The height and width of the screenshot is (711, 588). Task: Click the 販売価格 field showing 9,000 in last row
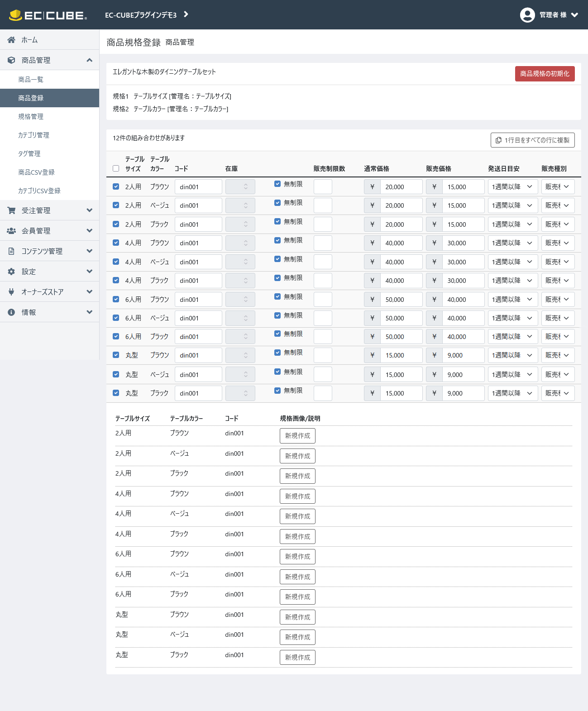coord(463,393)
